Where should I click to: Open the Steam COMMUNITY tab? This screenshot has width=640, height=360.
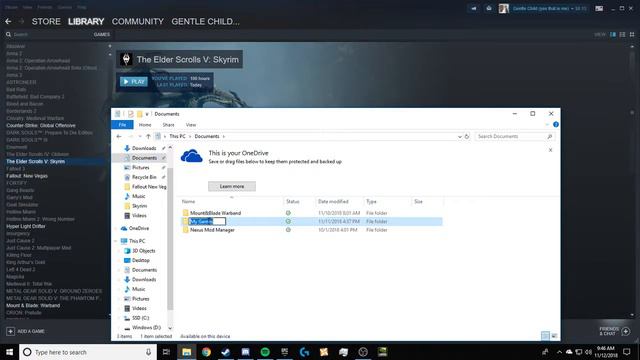tap(138, 21)
